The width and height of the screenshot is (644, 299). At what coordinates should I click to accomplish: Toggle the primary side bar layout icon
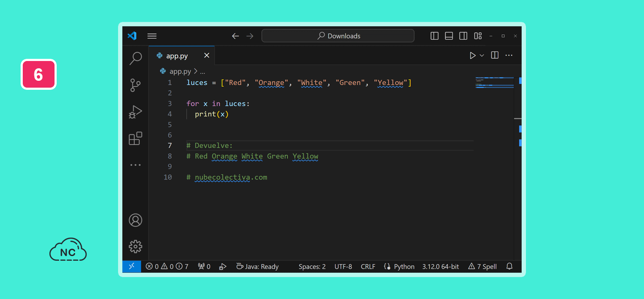(434, 36)
